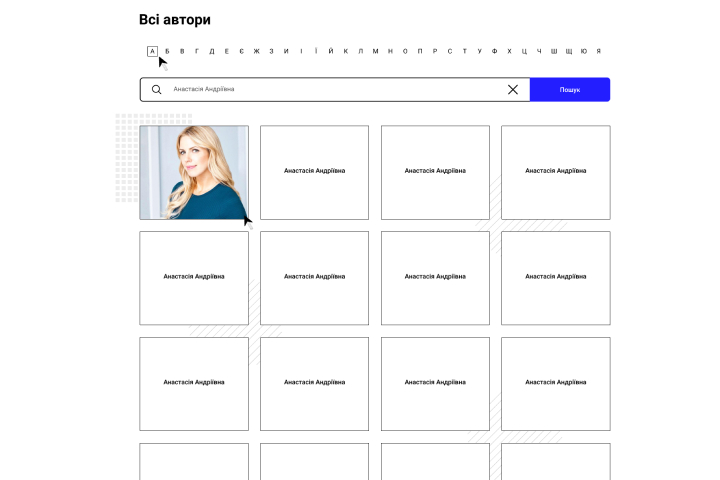Click the blue Пошук button
Viewport: 720px width, 480px height.
pyautogui.click(x=570, y=90)
